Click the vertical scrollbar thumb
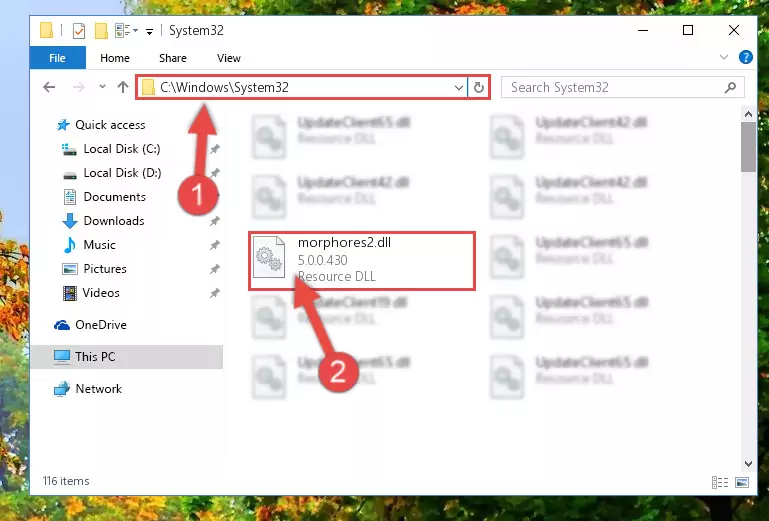The height and width of the screenshot is (521, 769). point(748,147)
